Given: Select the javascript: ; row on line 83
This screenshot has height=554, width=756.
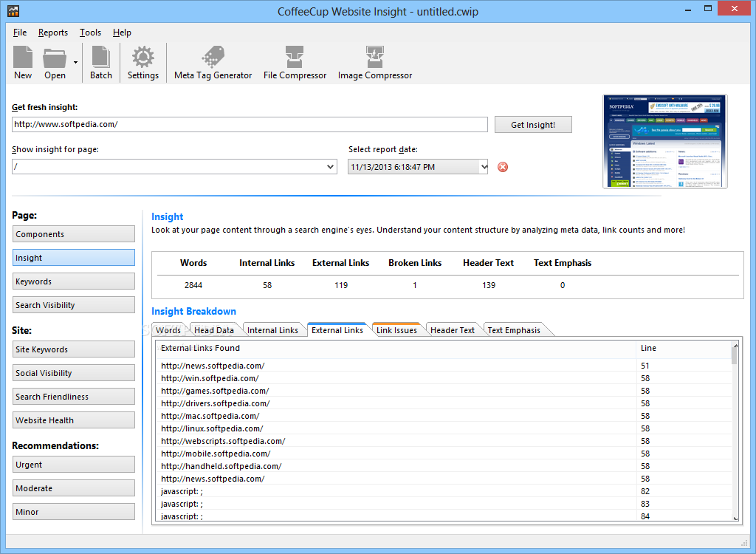Looking at the screenshot, I should pos(444,504).
